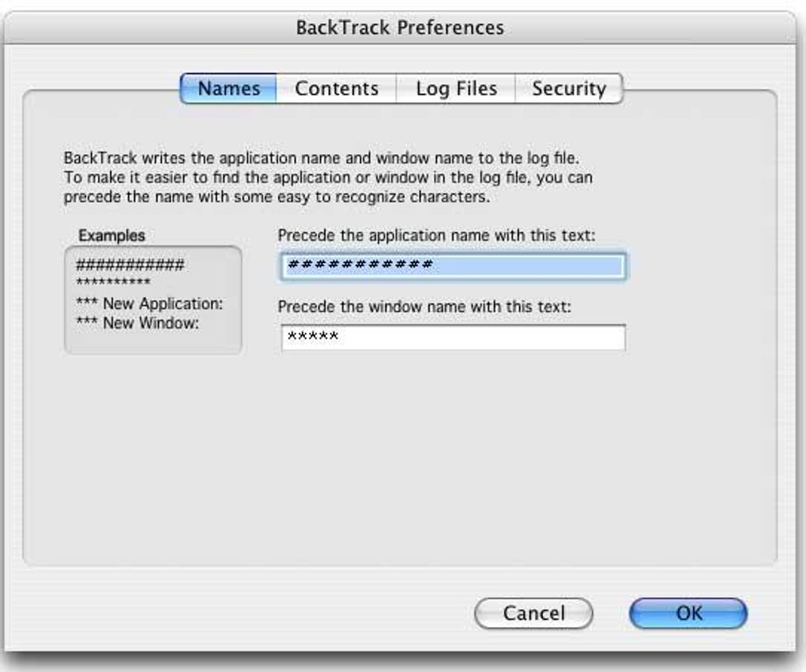Click the "easy to recognize characters" line
806x672 pixels.
277,197
